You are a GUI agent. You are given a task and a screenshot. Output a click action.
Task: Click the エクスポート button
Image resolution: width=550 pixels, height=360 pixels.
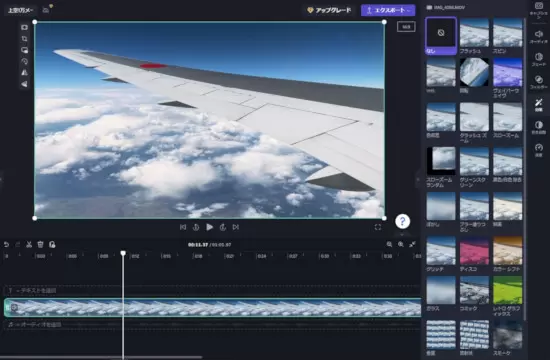388,10
